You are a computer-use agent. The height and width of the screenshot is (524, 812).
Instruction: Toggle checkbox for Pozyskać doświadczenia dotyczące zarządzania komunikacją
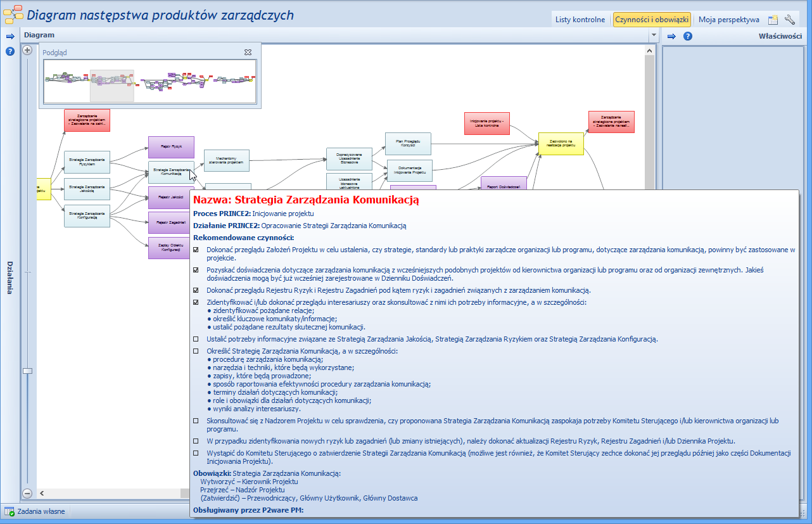coord(196,270)
